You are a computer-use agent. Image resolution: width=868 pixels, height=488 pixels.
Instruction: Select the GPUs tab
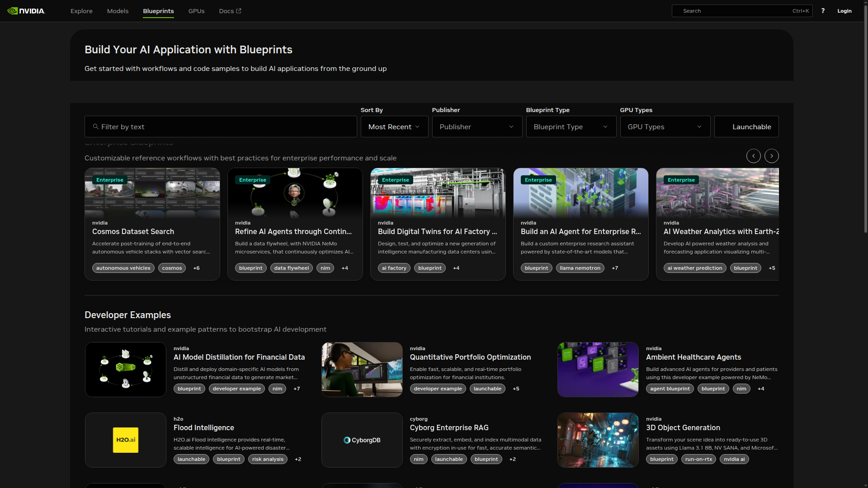tap(196, 11)
